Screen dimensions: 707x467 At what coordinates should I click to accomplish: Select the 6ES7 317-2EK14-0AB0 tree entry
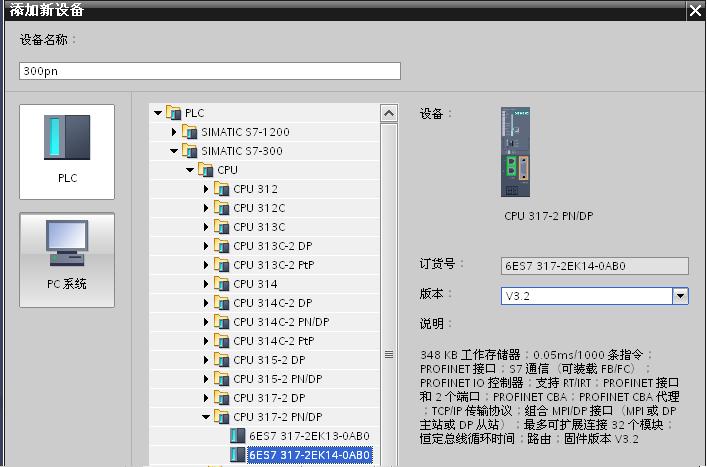click(x=310, y=455)
